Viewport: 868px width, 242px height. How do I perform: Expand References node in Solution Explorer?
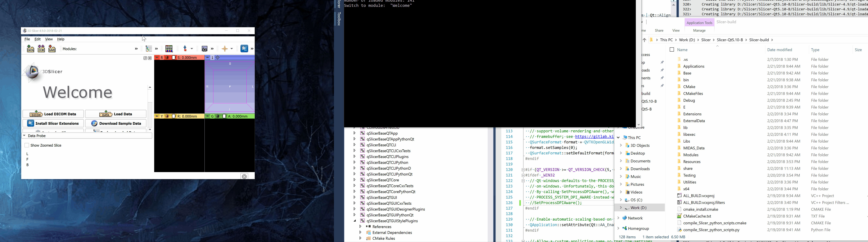coord(361,226)
